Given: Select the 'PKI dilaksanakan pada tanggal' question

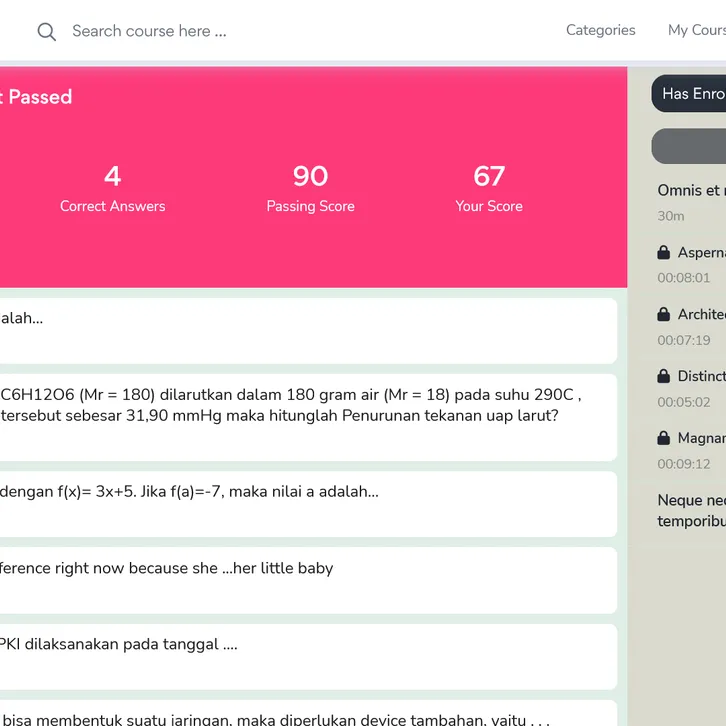Looking at the screenshot, I should point(300,656).
